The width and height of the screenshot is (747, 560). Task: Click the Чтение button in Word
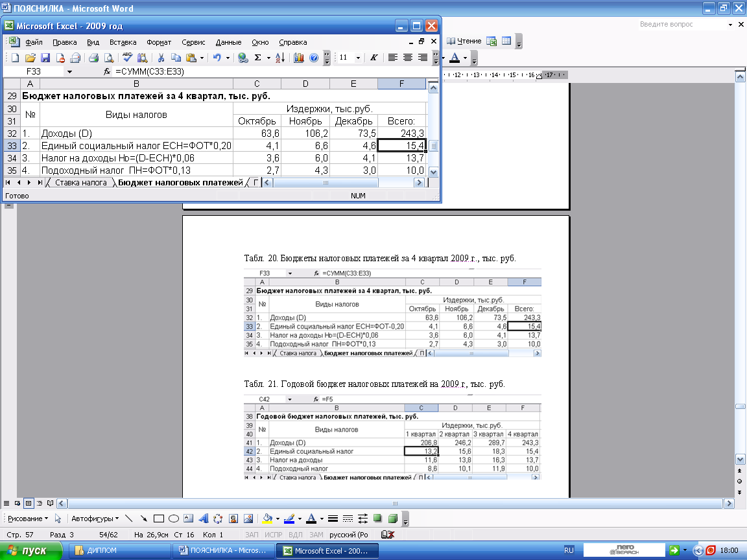pos(464,41)
